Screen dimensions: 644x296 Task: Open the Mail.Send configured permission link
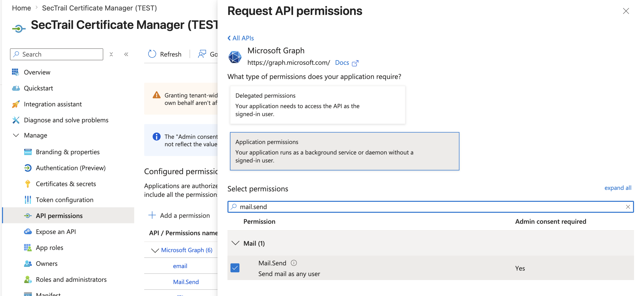click(186, 282)
